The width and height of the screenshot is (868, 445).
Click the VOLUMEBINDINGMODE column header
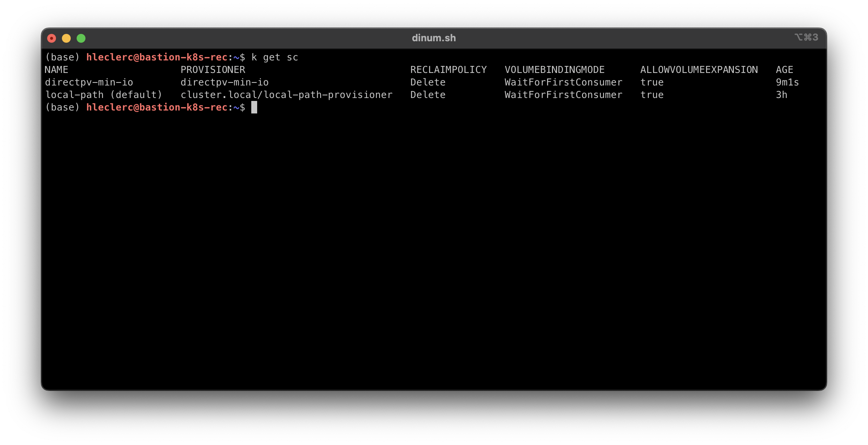click(x=554, y=70)
